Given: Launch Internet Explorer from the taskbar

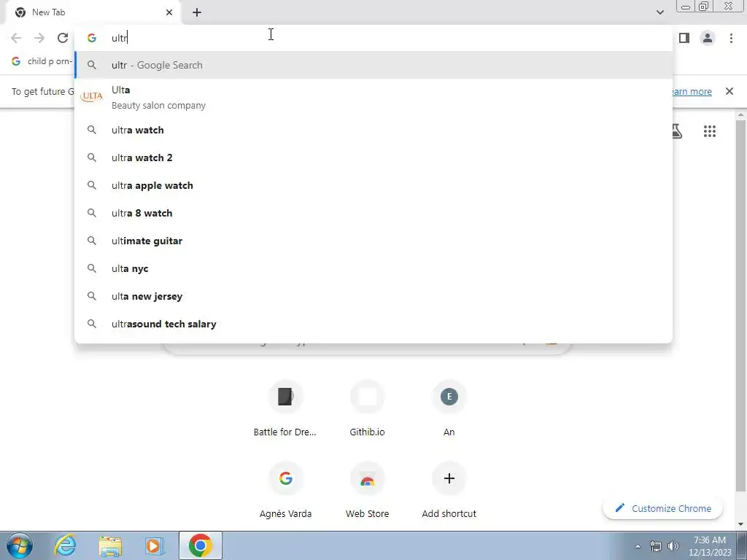Looking at the screenshot, I should tap(65, 545).
